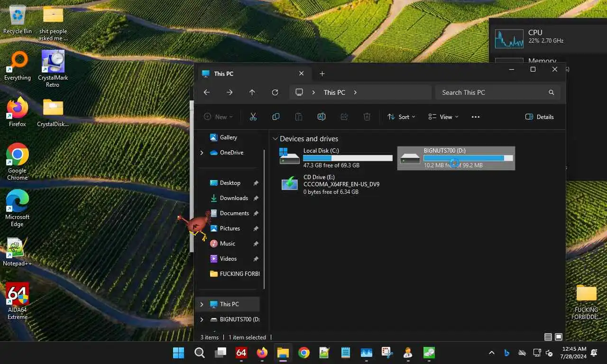
Task: Click the chevron after This PC in the address bar
Action: pos(355,92)
